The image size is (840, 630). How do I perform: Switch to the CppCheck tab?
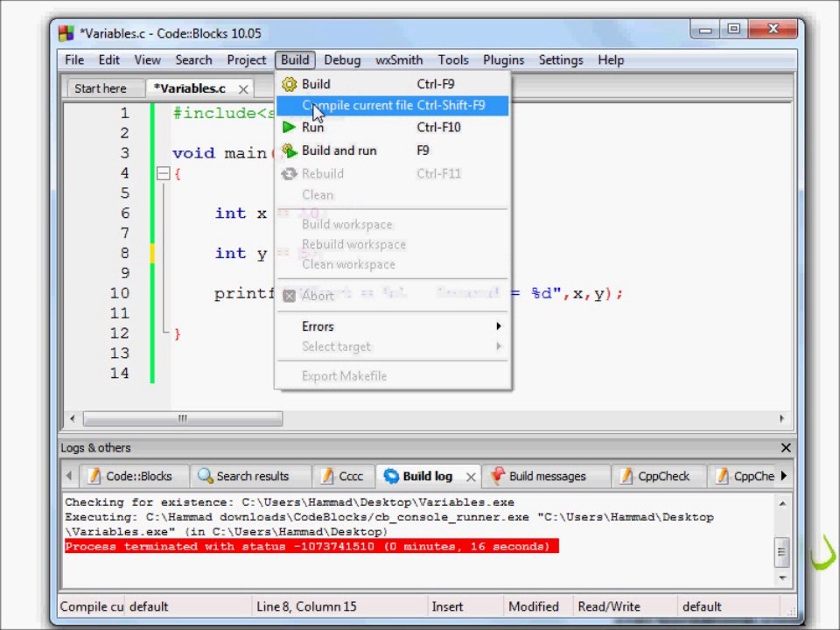[658, 476]
